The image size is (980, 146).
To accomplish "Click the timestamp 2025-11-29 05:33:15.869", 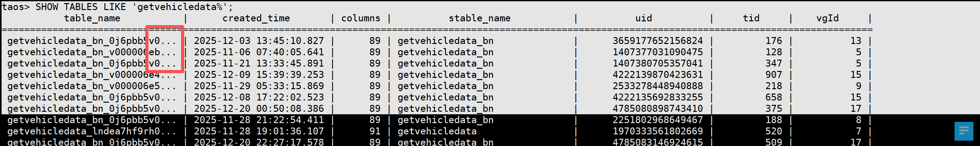I will click(259, 86).
